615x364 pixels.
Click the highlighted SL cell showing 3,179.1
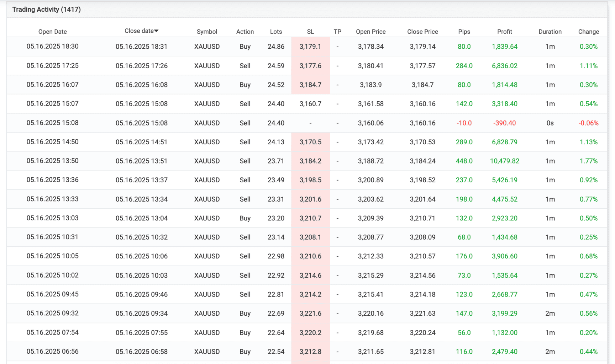(x=310, y=47)
